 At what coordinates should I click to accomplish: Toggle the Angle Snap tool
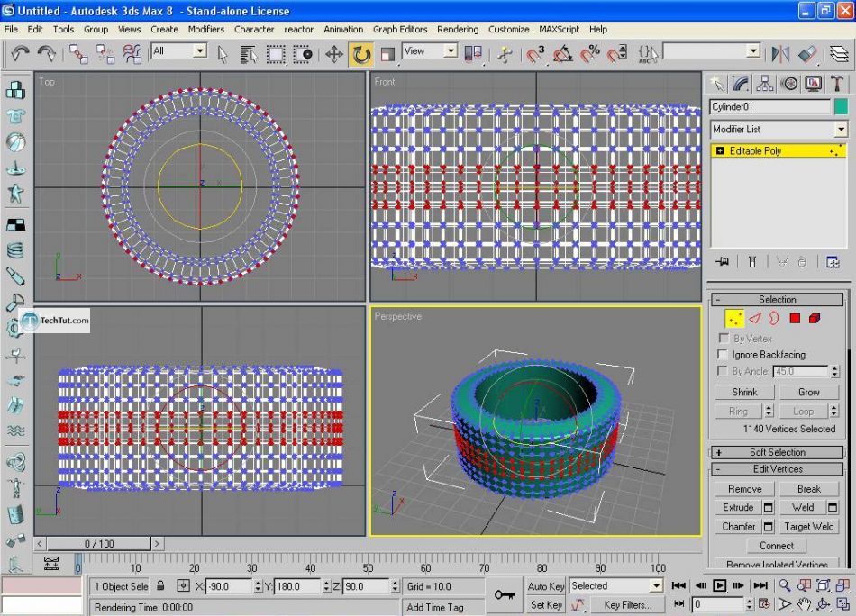pyautogui.click(x=563, y=54)
